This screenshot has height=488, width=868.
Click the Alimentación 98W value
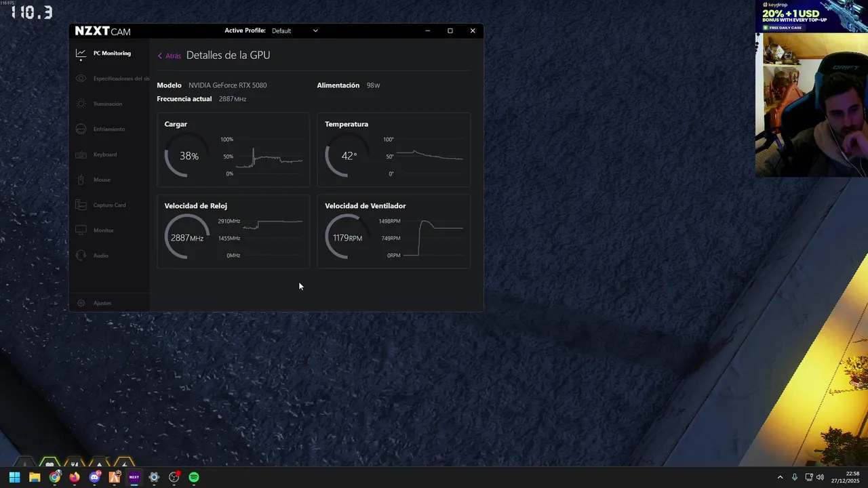point(373,85)
